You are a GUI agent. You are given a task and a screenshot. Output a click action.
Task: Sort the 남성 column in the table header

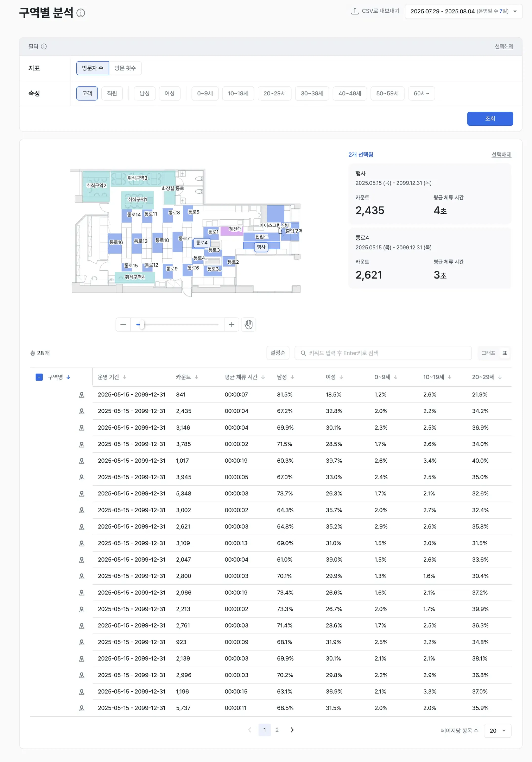[293, 377]
